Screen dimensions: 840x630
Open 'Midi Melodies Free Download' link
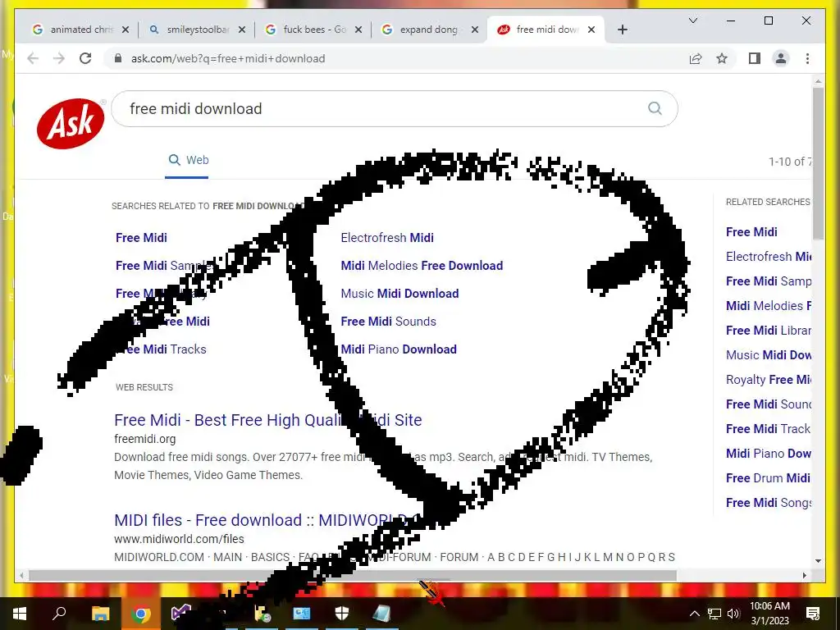pyautogui.click(x=422, y=266)
